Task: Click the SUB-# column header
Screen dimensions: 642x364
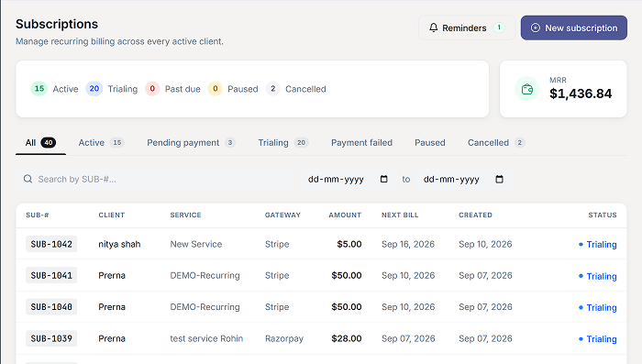Action: click(x=38, y=215)
